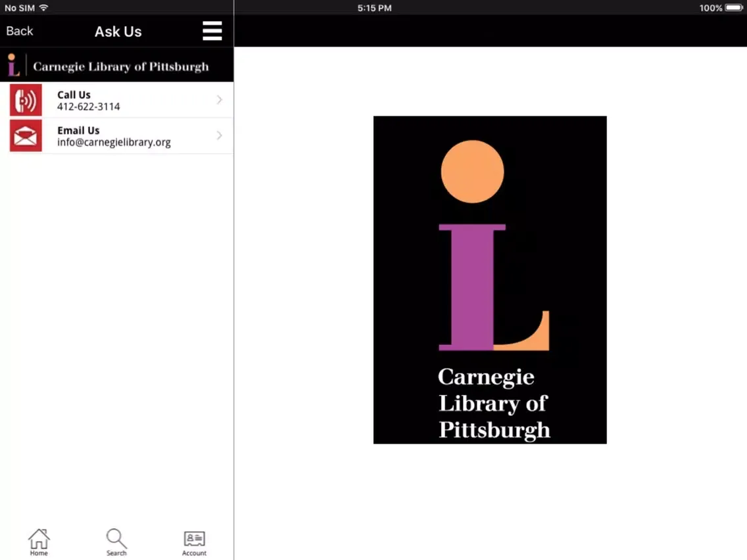747x560 pixels.
Task: Tap the small library logo icon in header
Action: pyautogui.click(x=13, y=65)
